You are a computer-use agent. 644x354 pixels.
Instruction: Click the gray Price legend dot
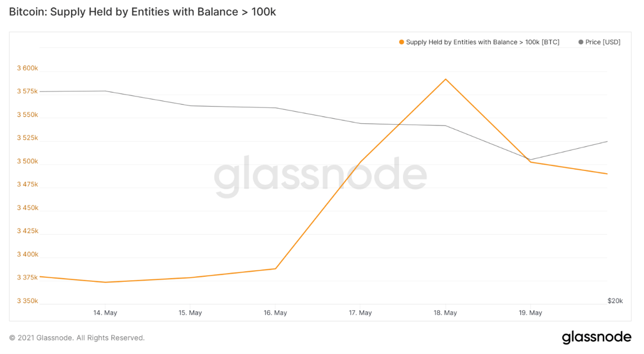pos(581,42)
